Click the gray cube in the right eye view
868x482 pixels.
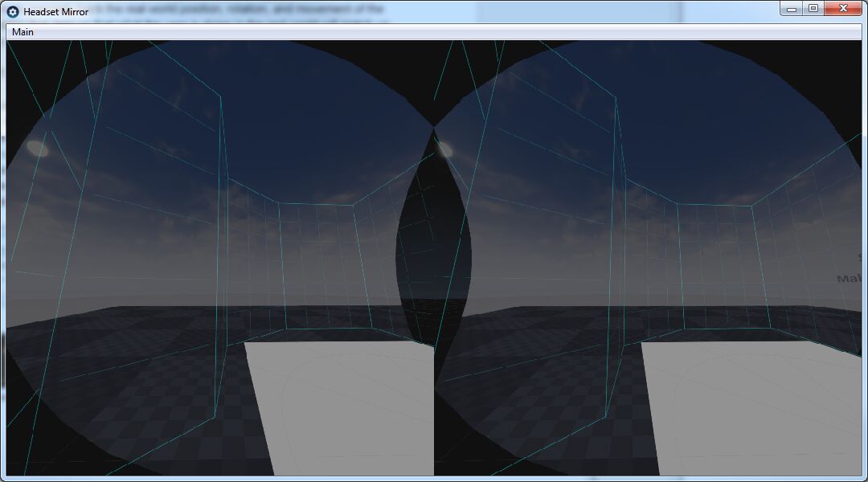coord(747,410)
